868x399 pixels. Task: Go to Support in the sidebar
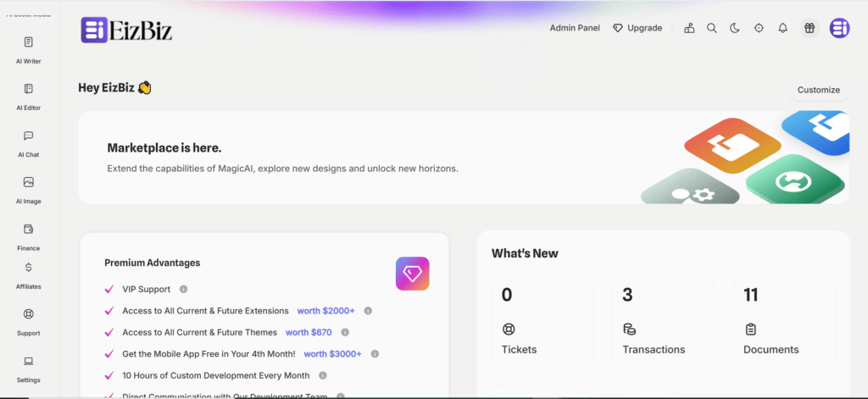29,314
